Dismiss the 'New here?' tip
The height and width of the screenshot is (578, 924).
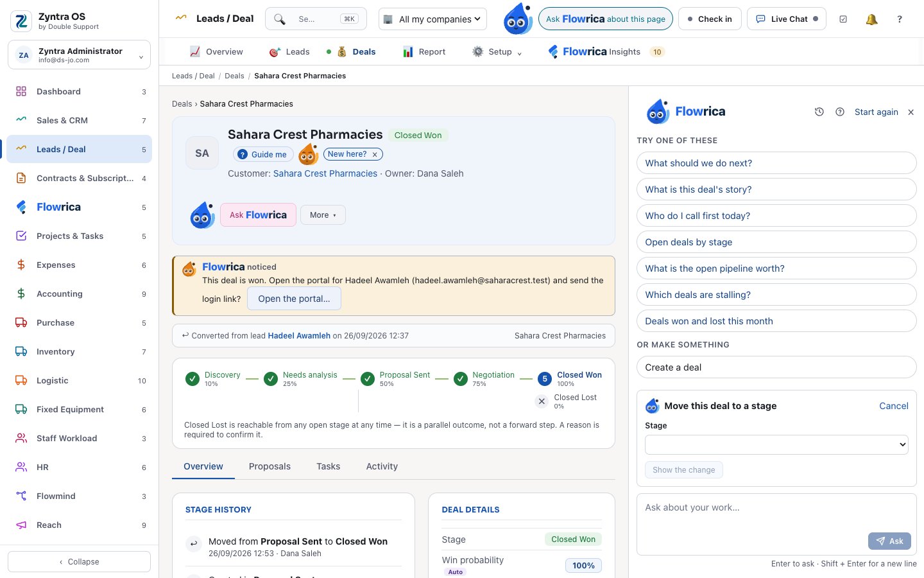(x=375, y=155)
